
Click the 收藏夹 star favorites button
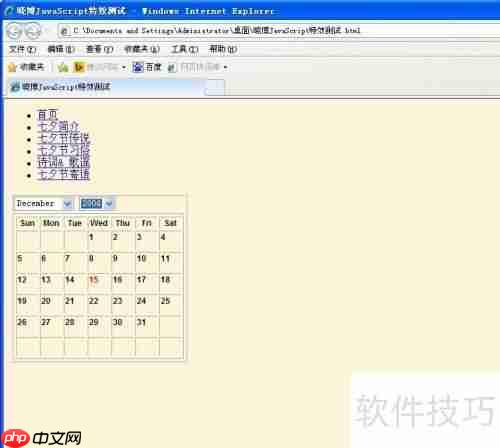26,67
